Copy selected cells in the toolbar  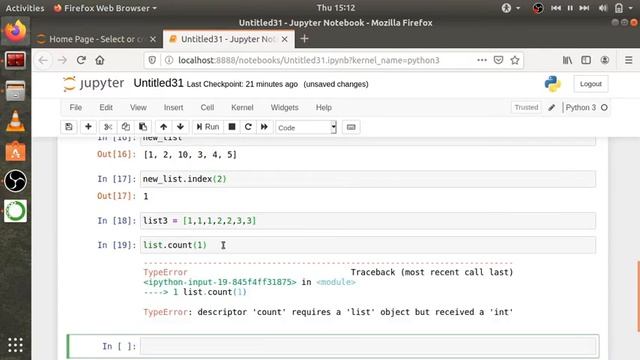(x=125, y=127)
